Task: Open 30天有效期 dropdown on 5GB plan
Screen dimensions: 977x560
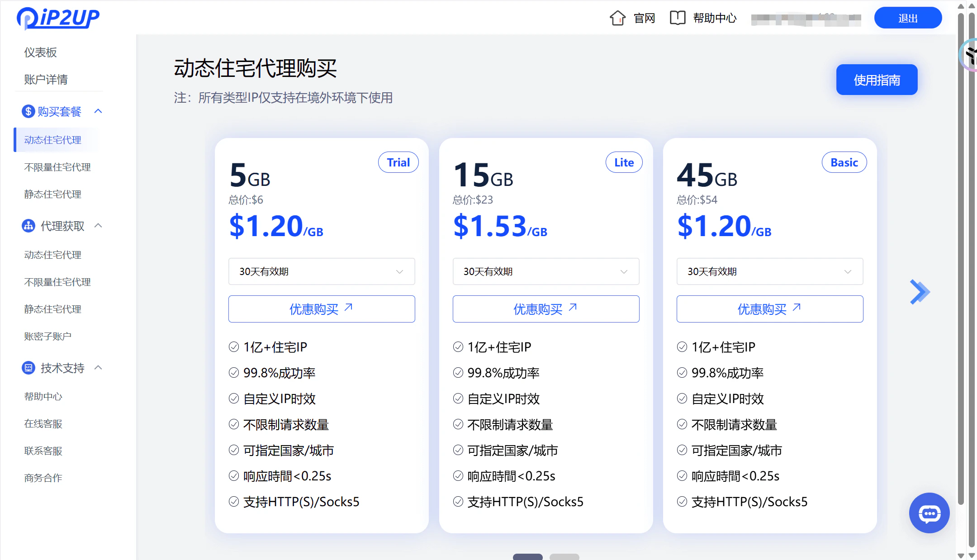Action: click(321, 271)
